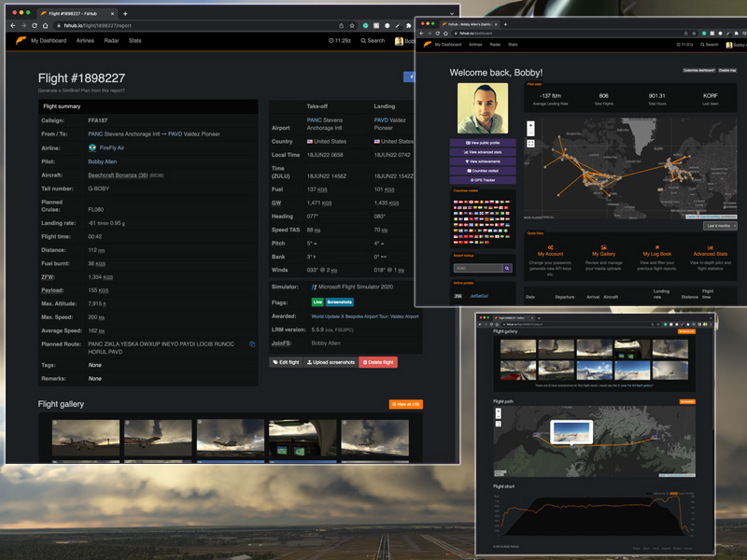Click the FsHub logo in the dashboard window

point(428,44)
